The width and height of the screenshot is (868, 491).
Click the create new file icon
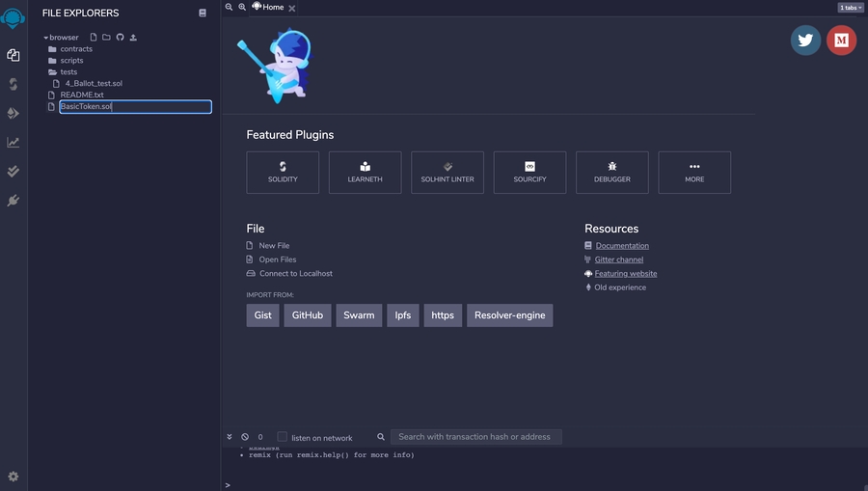point(94,38)
